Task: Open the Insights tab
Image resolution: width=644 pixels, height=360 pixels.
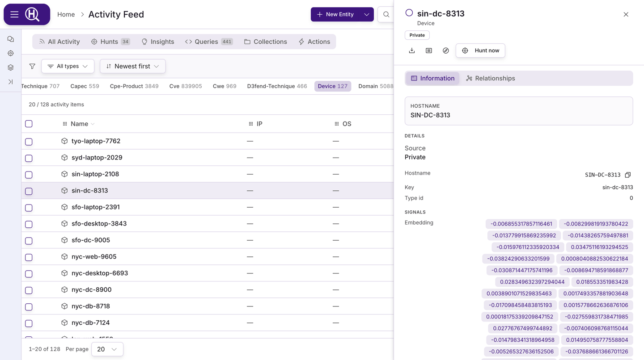Action: [157, 42]
